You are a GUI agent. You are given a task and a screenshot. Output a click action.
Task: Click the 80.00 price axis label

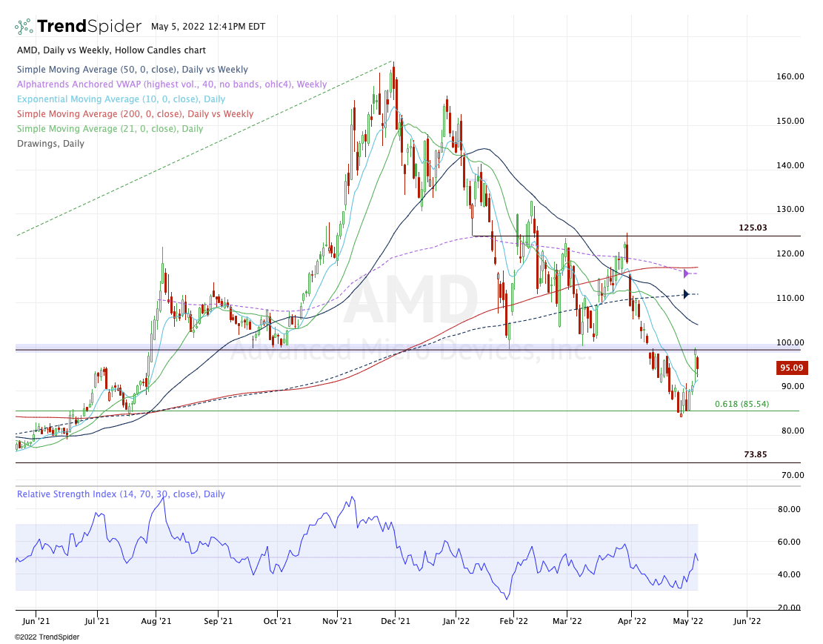tap(793, 431)
